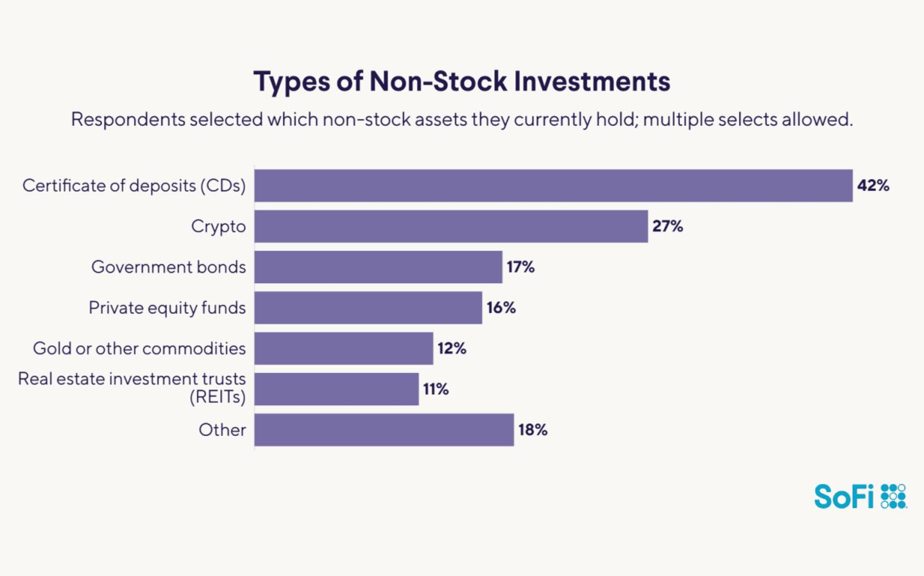Select the "Gold or other commodities" label
This screenshot has height=576, width=924.
[x=139, y=348]
